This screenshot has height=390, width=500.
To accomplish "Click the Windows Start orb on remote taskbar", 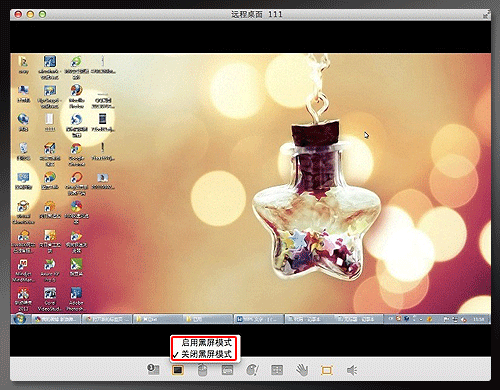I will (19, 319).
